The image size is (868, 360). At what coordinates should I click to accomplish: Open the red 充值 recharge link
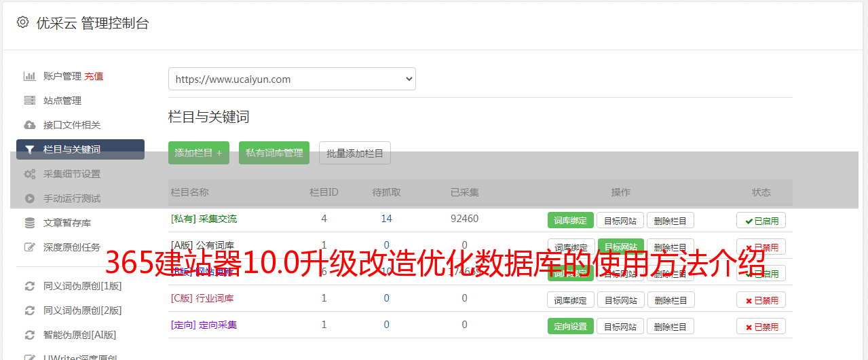[94, 76]
